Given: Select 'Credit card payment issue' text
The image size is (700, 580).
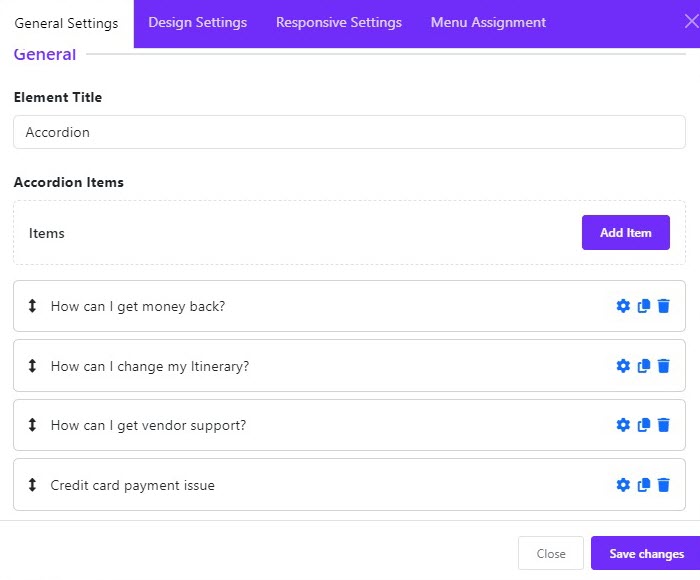Looking at the screenshot, I should tap(133, 485).
